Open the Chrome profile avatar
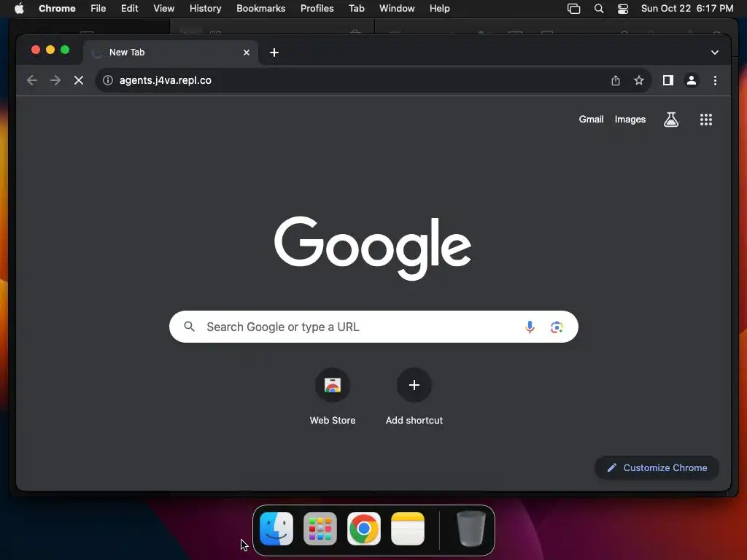Image resolution: width=747 pixels, height=560 pixels. 692,80
